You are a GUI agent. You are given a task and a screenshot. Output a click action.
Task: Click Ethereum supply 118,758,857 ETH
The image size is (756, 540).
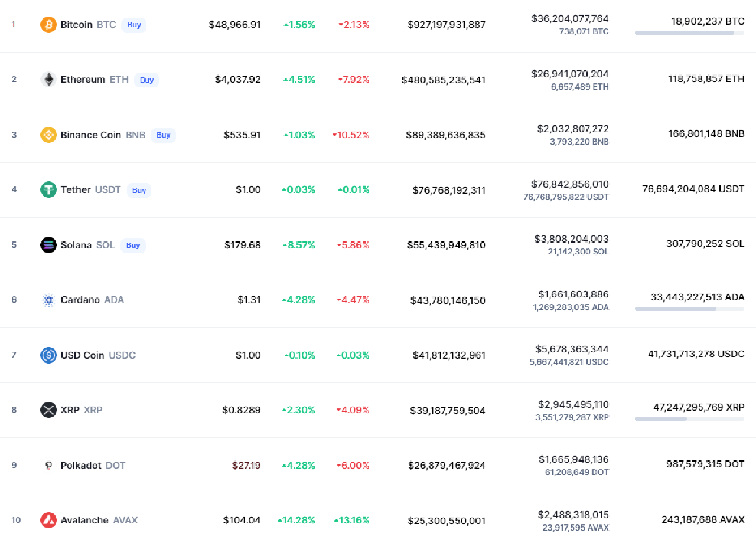coord(706,78)
